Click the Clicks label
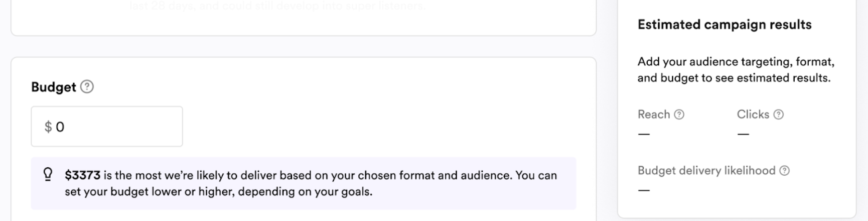This screenshot has height=221, width=868. (x=753, y=115)
